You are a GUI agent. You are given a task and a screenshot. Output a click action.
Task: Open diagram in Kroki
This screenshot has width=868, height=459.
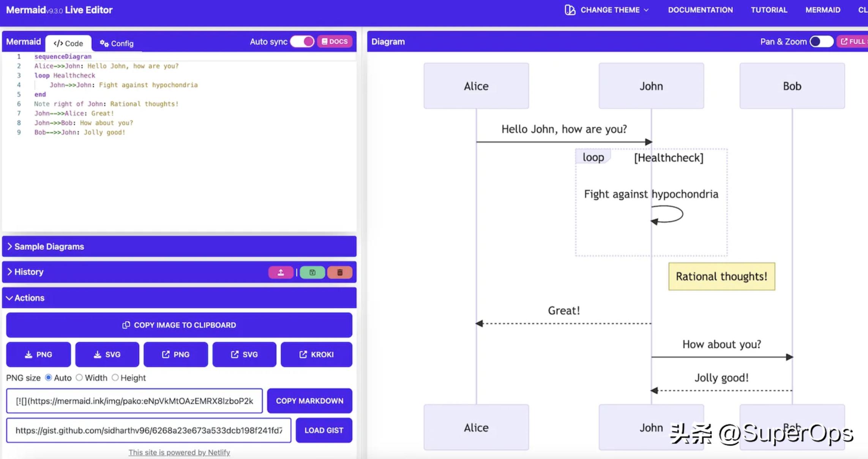(316, 355)
